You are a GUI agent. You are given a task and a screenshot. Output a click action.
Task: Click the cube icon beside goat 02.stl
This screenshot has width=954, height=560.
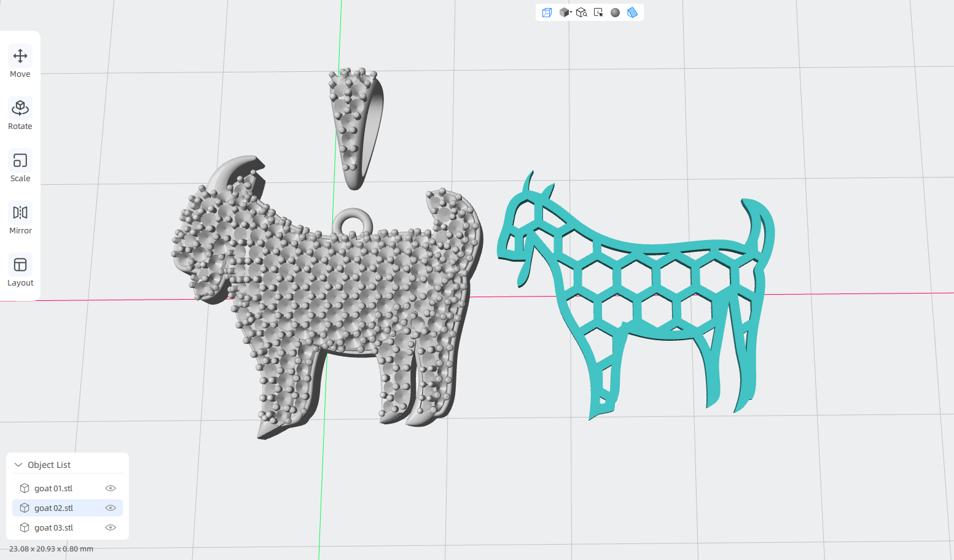point(25,508)
